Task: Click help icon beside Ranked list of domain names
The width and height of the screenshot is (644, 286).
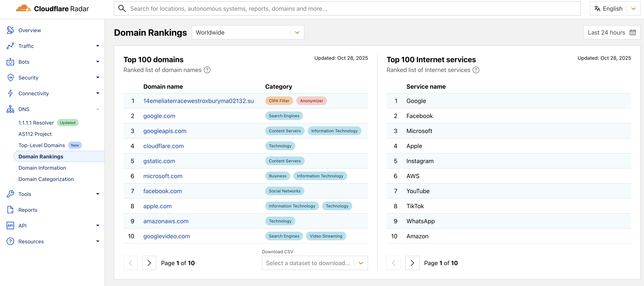Action: [207, 70]
